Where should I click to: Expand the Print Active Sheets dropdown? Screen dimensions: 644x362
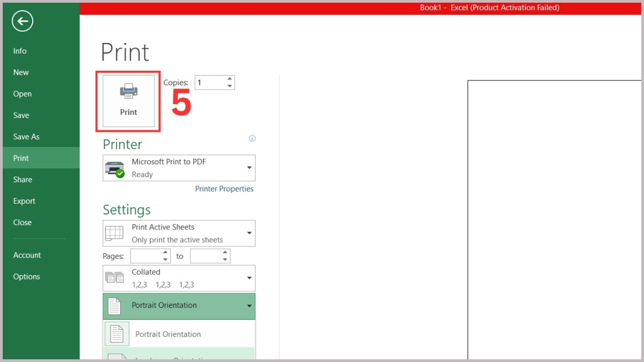[248, 233]
